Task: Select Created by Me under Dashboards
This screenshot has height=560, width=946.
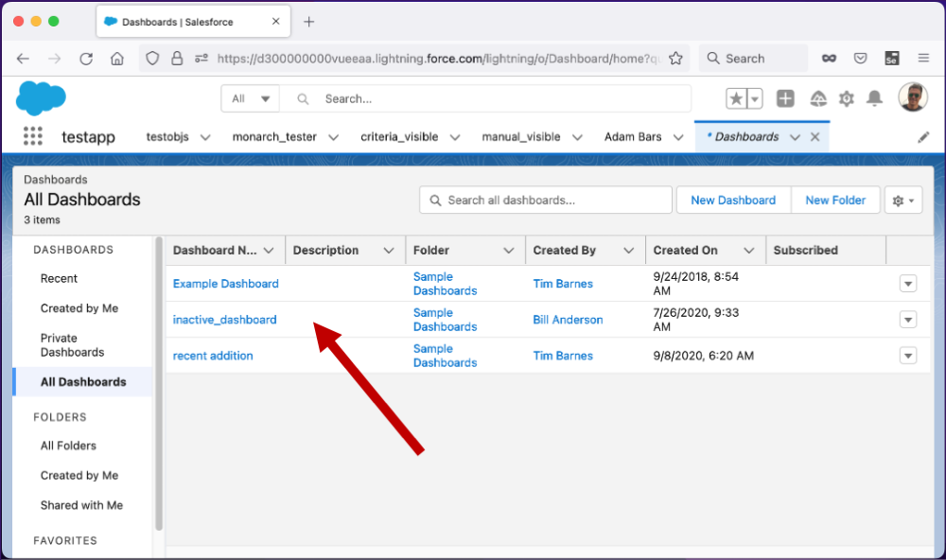Action: coord(79,308)
